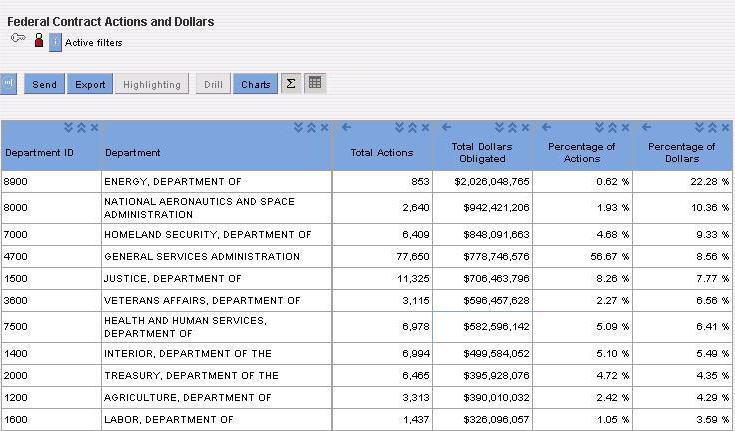
Task: Click the 11,325 total actions cell
Action: pos(382,279)
